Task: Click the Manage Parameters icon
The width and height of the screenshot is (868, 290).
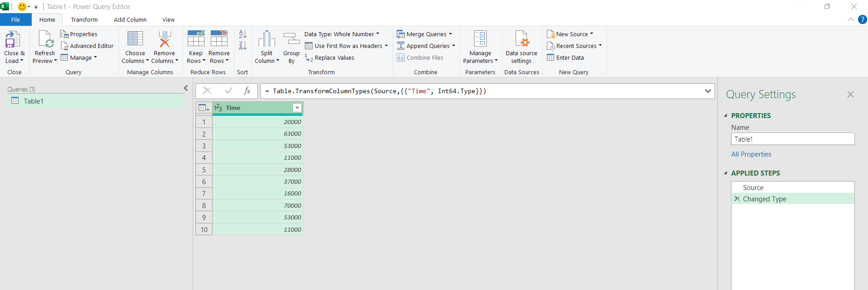Action: click(480, 39)
